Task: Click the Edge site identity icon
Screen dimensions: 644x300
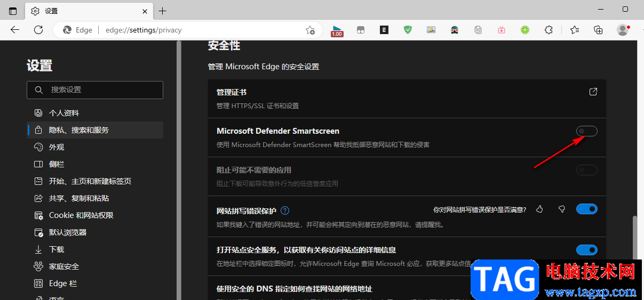Action: [77, 30]
